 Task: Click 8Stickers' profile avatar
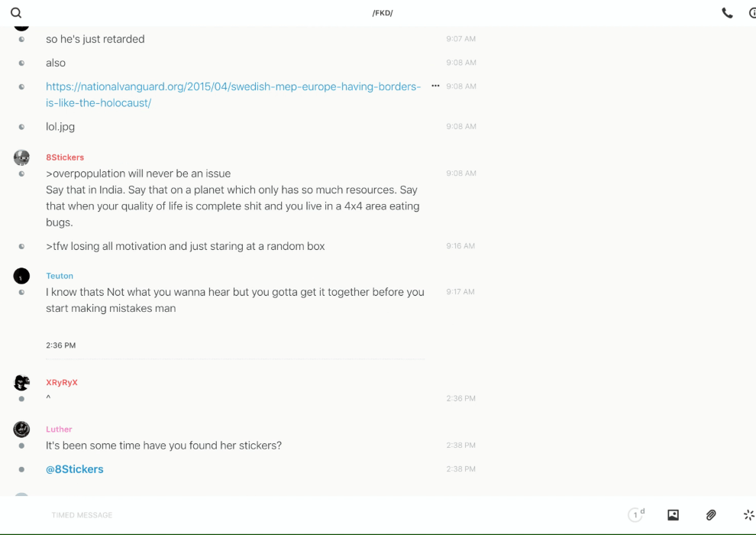(21, 157)
